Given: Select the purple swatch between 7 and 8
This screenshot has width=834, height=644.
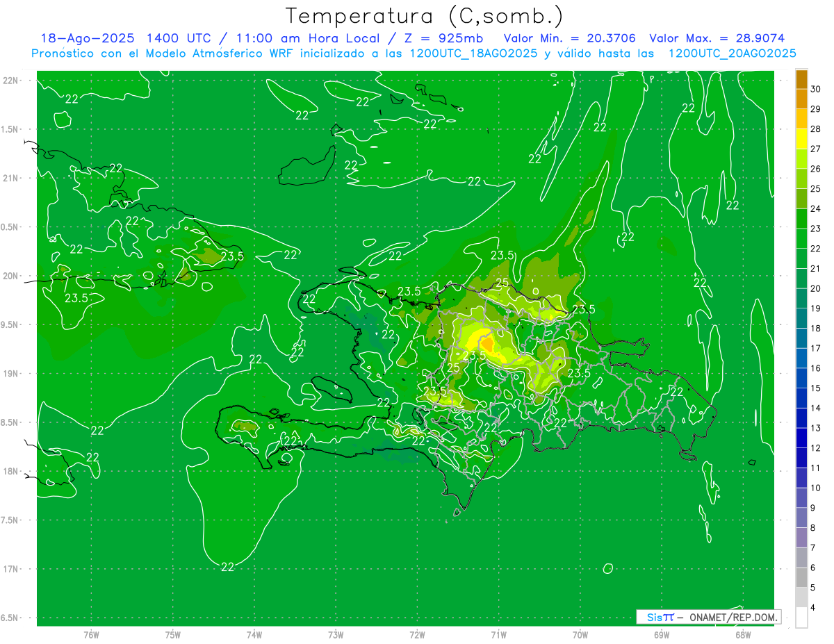Looking at the screenshot, I should click(801, 538).
